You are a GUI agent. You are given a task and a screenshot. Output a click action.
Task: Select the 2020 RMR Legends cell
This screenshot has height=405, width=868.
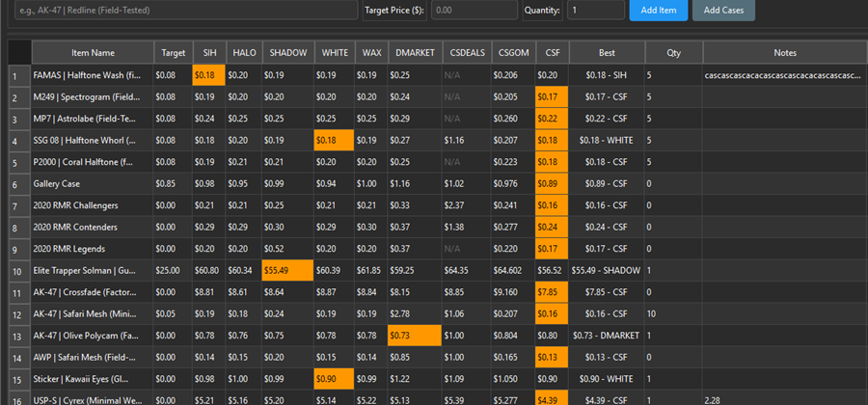93,249
